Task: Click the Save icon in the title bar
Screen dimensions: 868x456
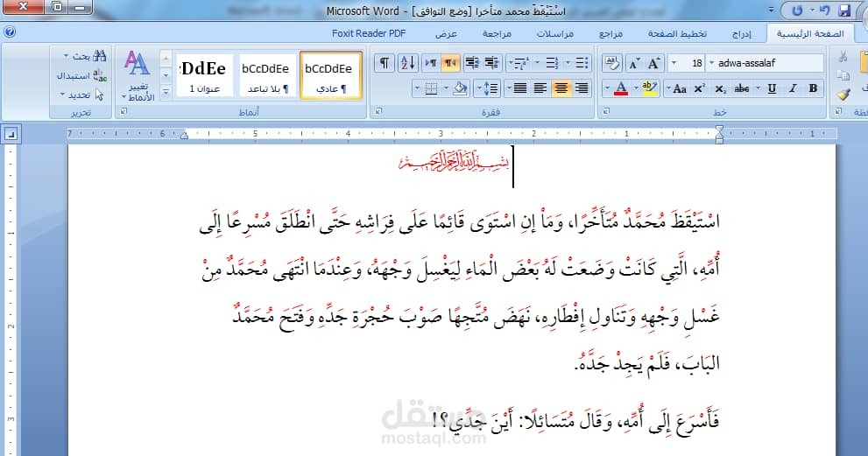Action: [x=844, y=11]
